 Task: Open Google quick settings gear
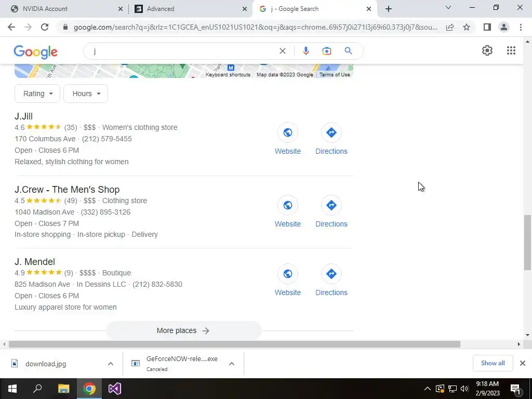coord(487,50)
